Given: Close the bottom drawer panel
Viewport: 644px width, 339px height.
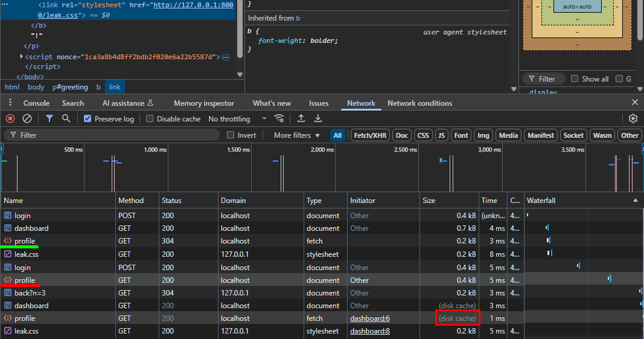Looking at the screenshot, I should (634, 102).
